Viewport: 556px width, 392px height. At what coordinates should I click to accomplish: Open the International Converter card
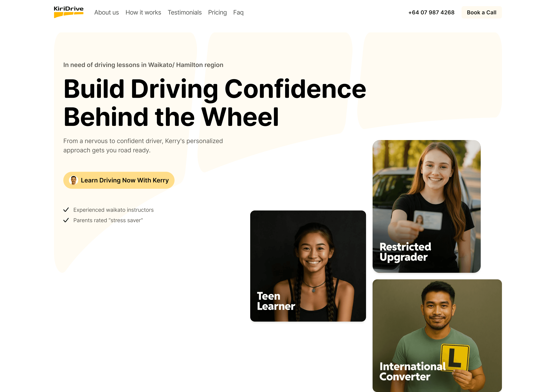click(x=437, y=336)
